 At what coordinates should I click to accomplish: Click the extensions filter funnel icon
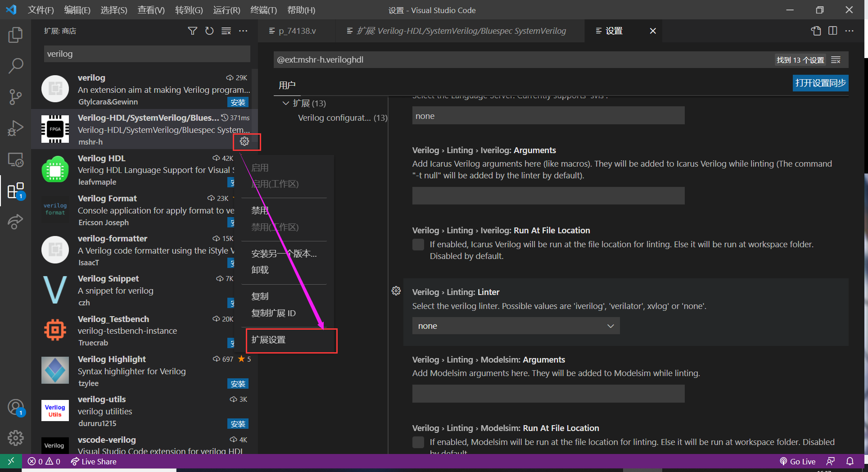(x=192, y=31)
